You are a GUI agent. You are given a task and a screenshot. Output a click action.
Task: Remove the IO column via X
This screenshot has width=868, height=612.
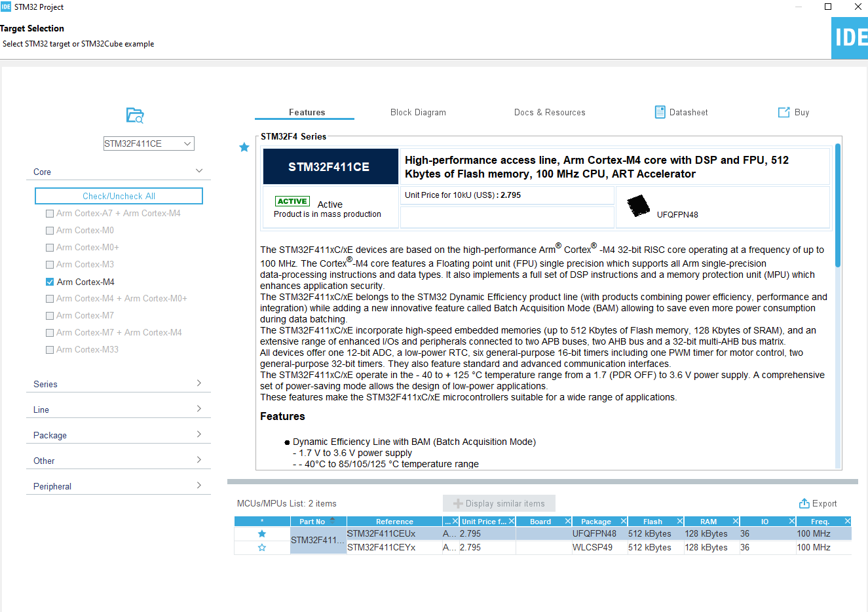792,521
